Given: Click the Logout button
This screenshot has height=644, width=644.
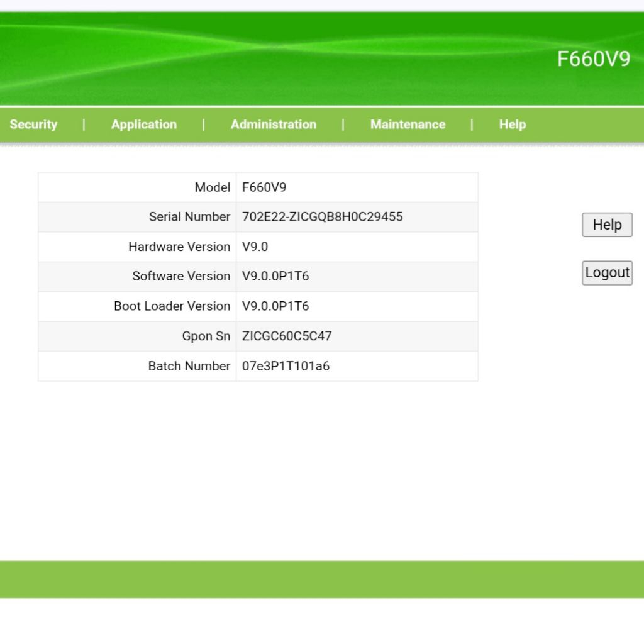Looking at the screenshot, I should pos(607,273).
